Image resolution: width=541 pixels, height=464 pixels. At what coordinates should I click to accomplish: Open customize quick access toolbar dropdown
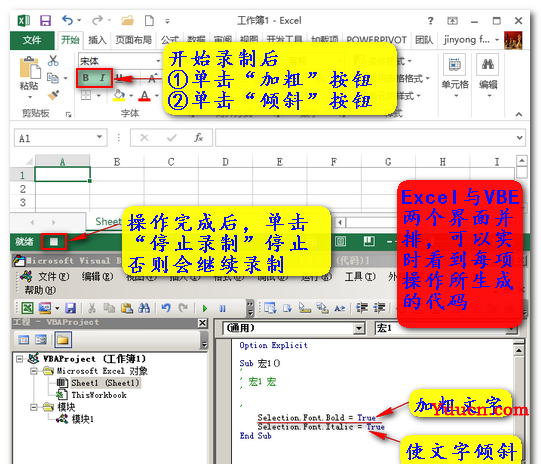(x=167, y=21)
